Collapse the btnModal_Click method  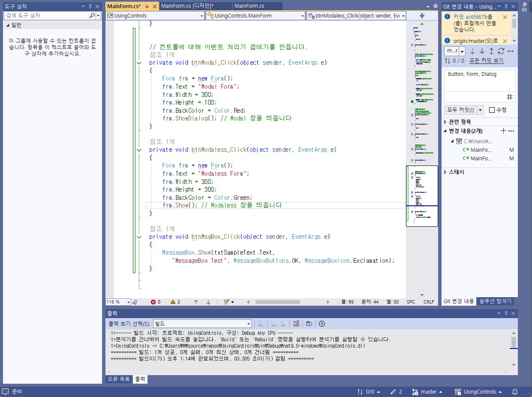click(x=138, y=63)
